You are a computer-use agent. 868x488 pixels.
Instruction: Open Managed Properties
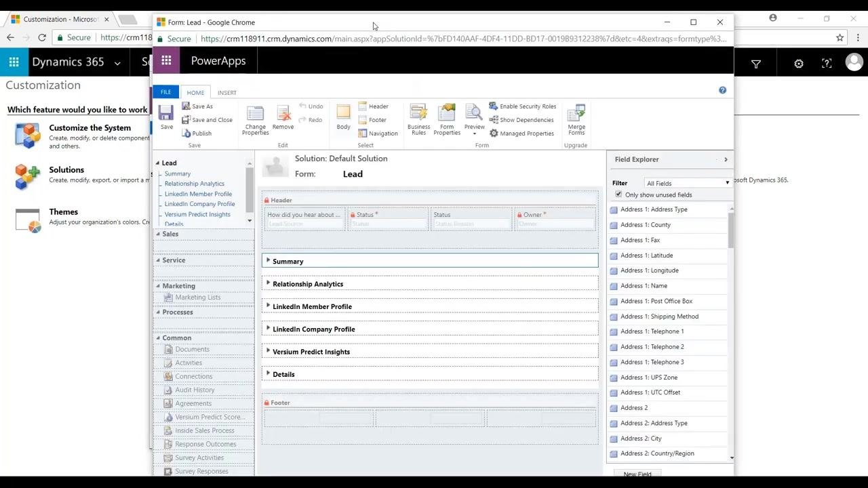[x=521, y=134]
